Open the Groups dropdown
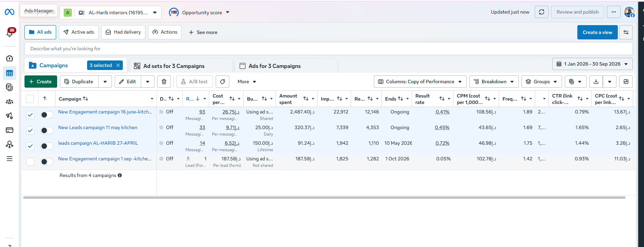The image size is (644, 247). 542,82
